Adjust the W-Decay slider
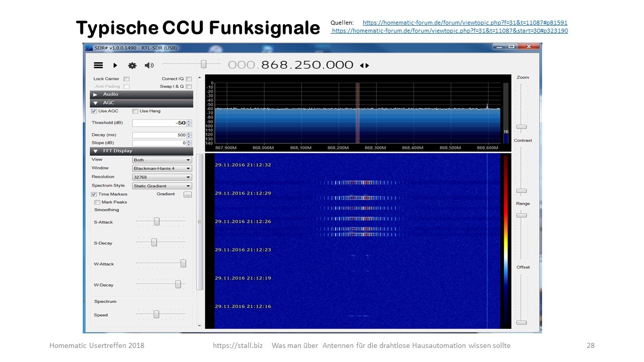The height and width of the screenshot is (362, 644). [178, 285]
